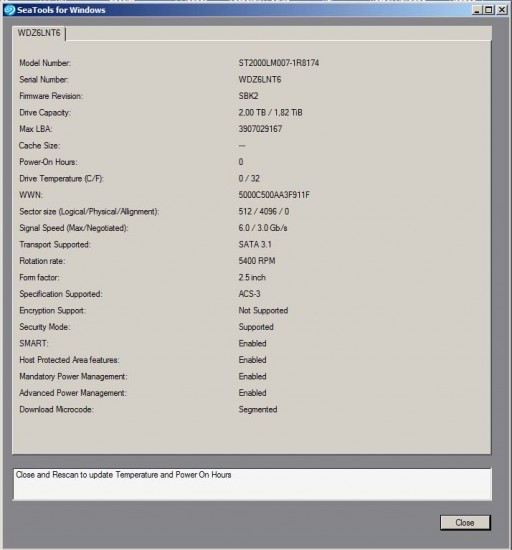Image resolution: width=512 pixels, height=550 pixels.
Task: Click drive capacity value 2.00 TB / 1.82 TiB
Action: pos(270,113)
